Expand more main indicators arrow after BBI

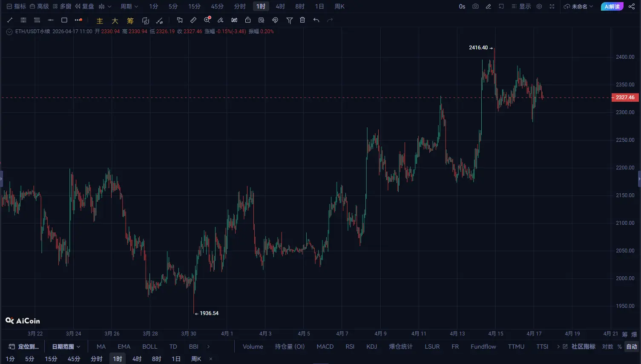(208, 347)
